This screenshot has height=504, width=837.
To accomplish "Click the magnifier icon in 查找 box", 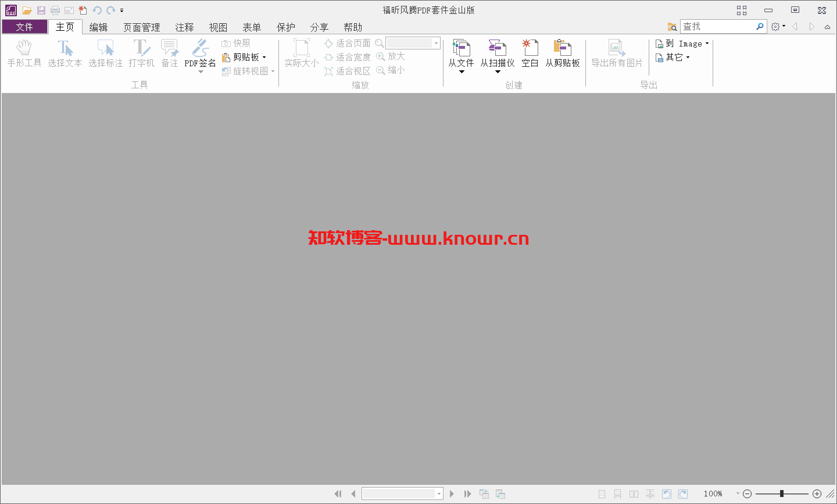I will 760,27.
